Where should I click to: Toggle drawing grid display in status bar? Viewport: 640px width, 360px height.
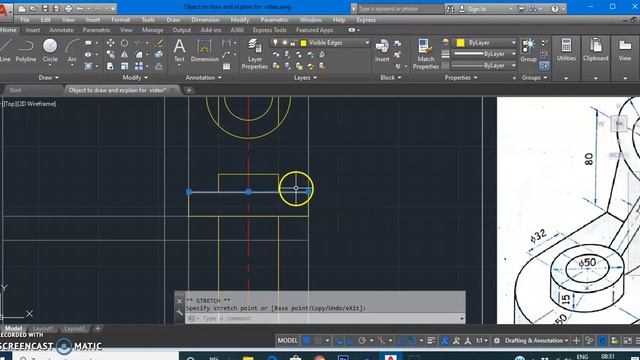307,340
